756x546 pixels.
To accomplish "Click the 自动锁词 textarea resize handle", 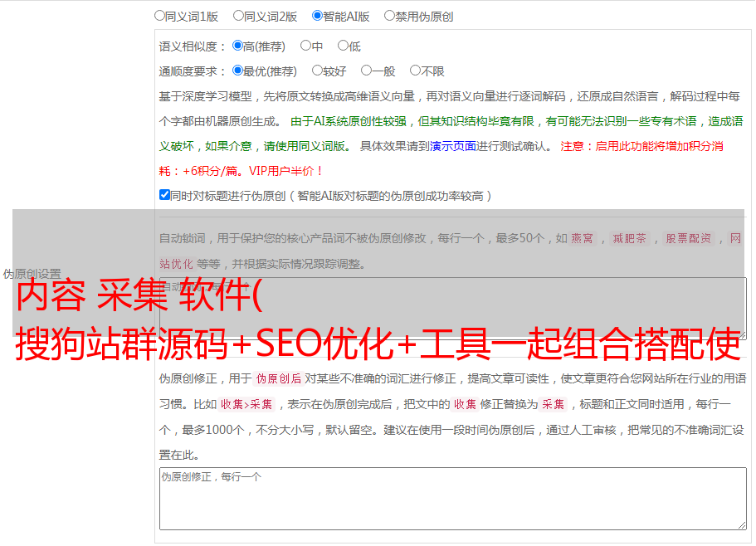I will pyautogui.click(x=741, y=334).
